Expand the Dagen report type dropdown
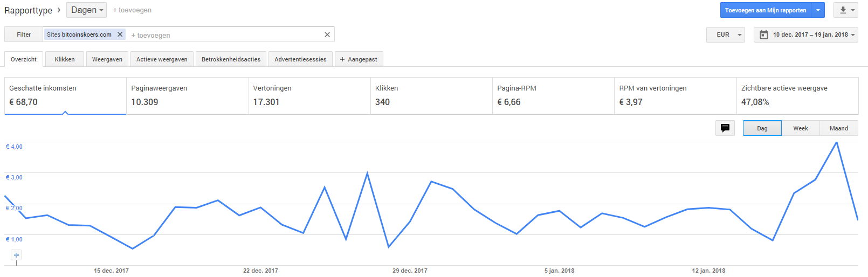The image size is (868, 277). point(86,10)
